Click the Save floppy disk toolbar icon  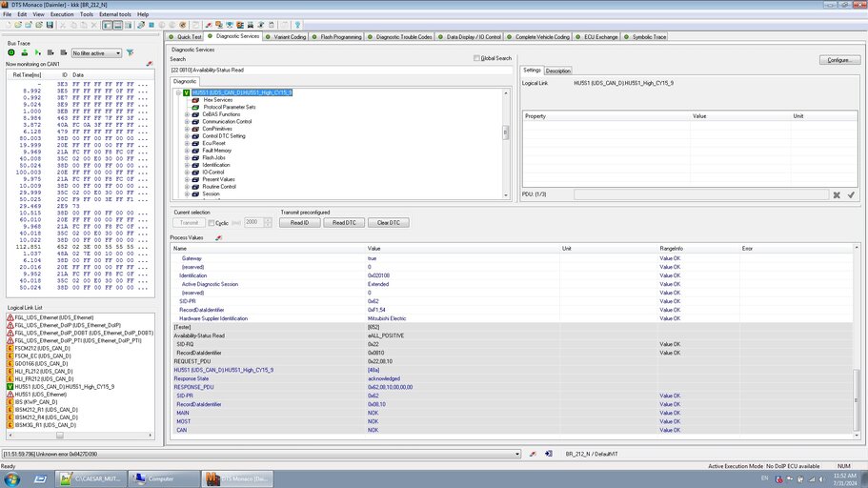50,25
